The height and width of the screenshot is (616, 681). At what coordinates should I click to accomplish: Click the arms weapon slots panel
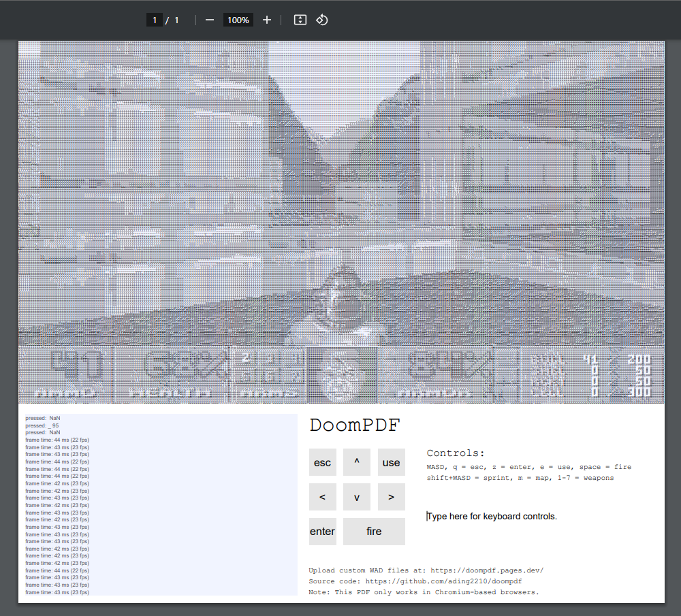[x=269, y=375]
